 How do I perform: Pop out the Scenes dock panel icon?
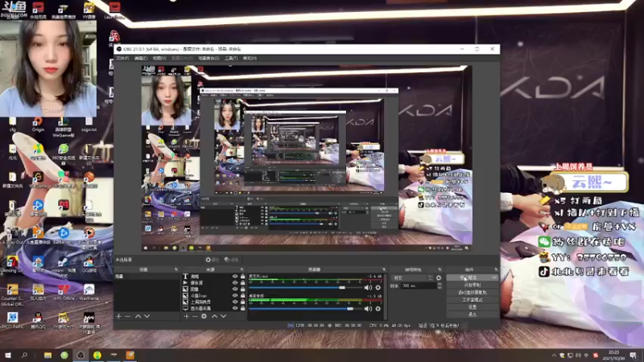pos(176,269)
